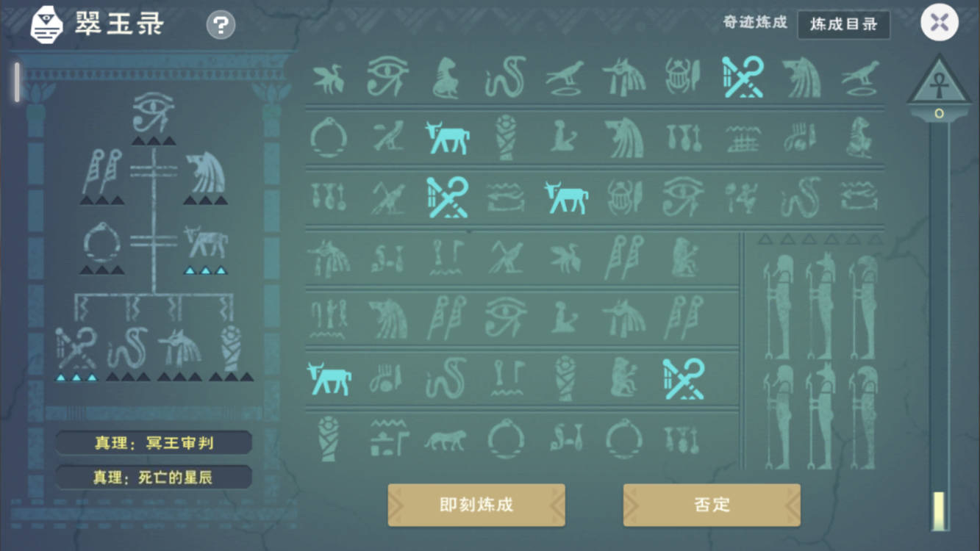
Task: Select the highlighted bull glyph in sixth row
Action: 329,378
